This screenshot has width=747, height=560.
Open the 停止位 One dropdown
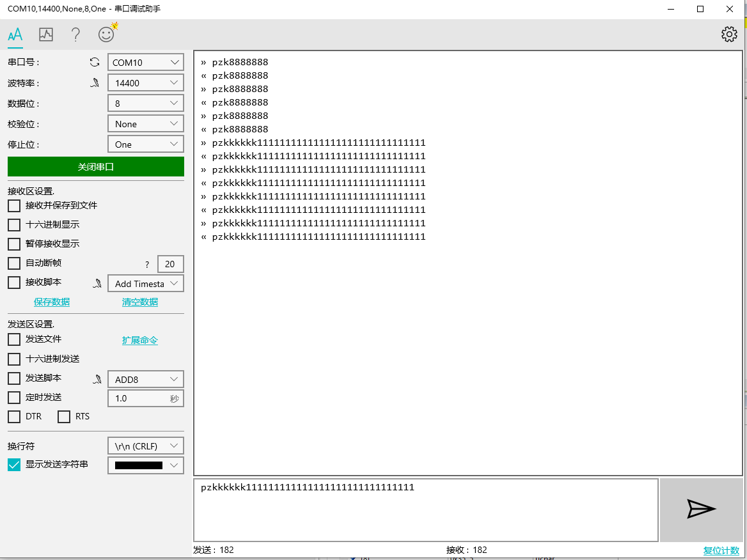tap(145, 144)
